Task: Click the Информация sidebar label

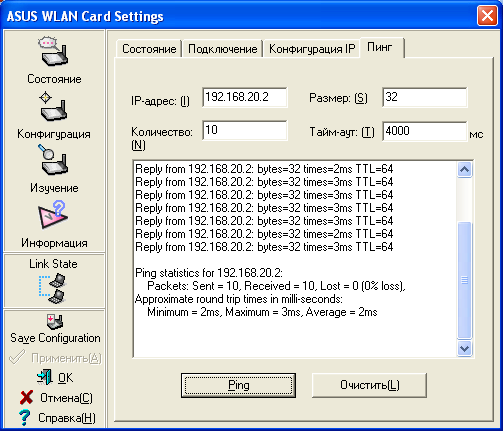Action: click(54, 243)
